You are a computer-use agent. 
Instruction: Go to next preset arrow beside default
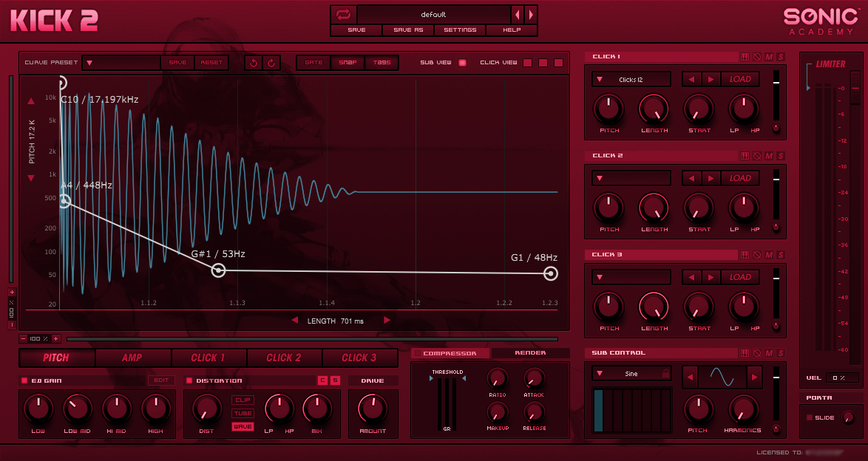click(x=530, y=14)
